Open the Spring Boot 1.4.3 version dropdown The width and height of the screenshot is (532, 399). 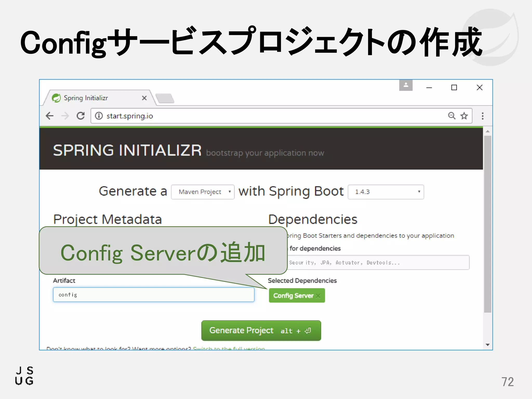[x=386, y=192]
